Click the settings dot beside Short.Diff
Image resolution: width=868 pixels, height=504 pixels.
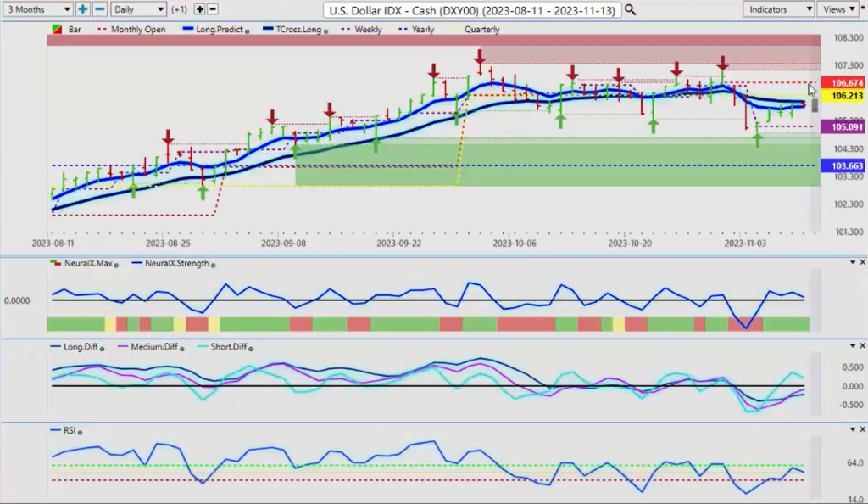pos(251,349)
